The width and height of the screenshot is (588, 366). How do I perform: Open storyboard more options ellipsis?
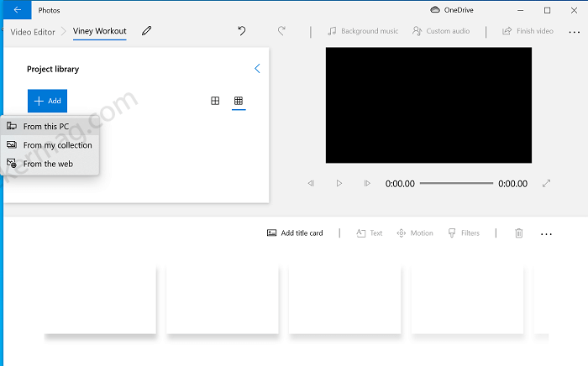tap(546, 234)
